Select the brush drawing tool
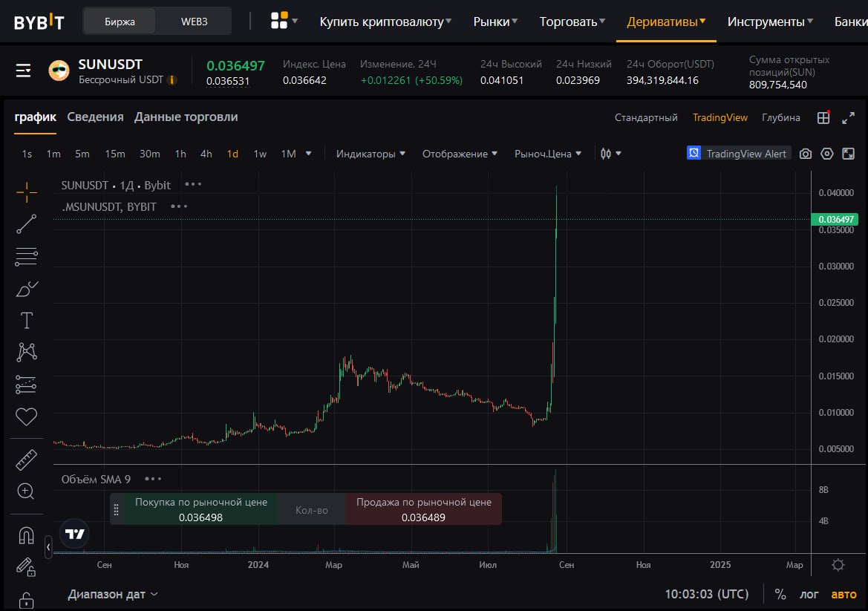 (26, 288)
